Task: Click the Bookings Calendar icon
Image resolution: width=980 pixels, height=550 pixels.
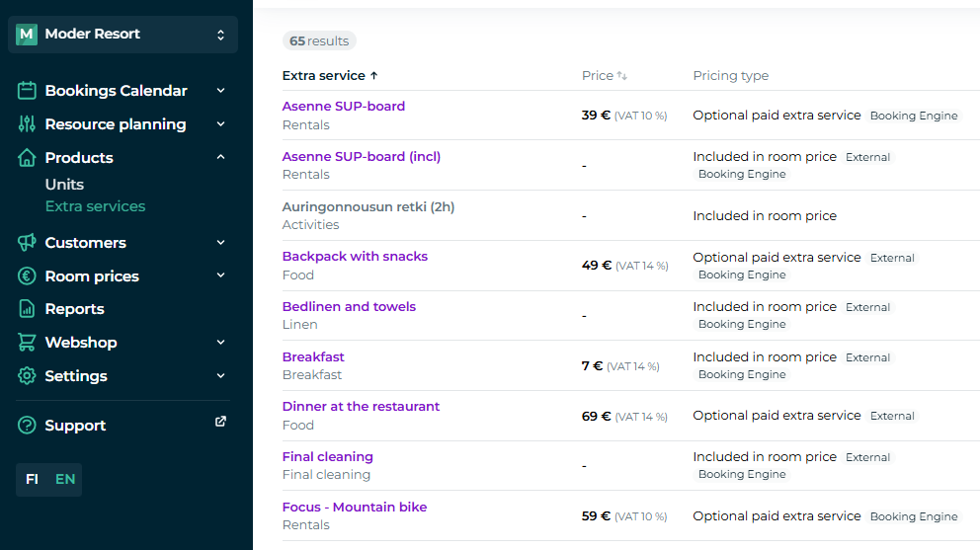Action: [27, 91]
